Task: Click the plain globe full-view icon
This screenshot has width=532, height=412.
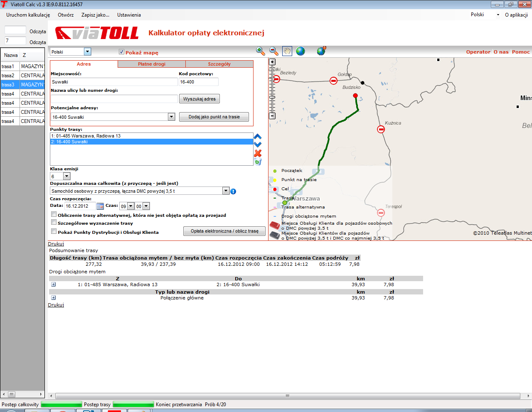Action: 300,51
